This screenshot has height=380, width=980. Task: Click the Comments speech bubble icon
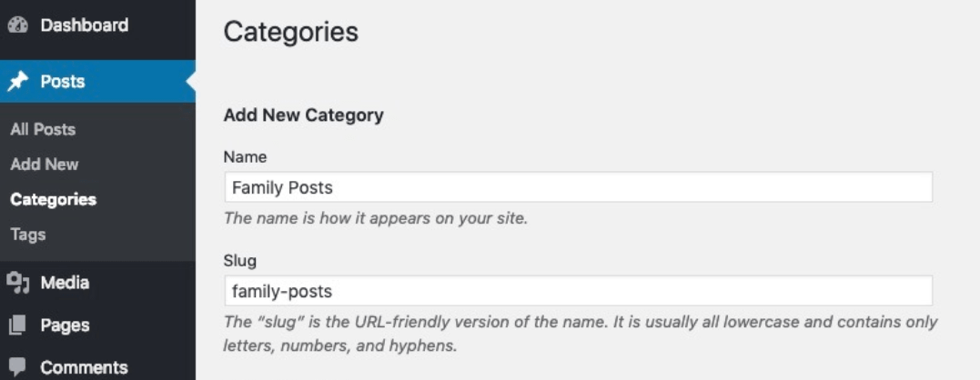[18, 367]
